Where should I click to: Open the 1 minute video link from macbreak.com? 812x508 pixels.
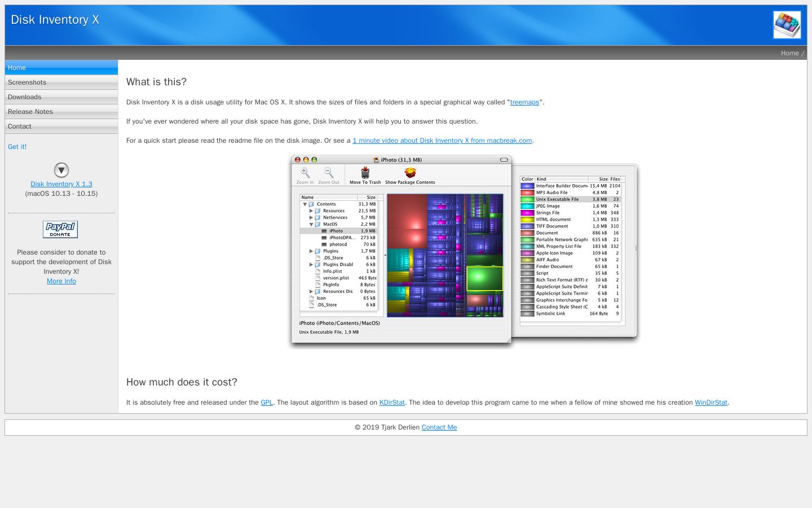[442, 141]
